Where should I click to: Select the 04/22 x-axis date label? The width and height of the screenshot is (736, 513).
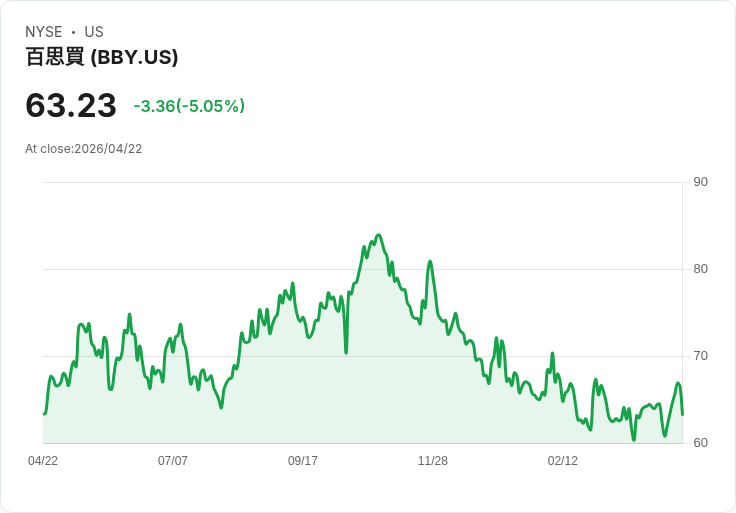[x=43, y=461]
